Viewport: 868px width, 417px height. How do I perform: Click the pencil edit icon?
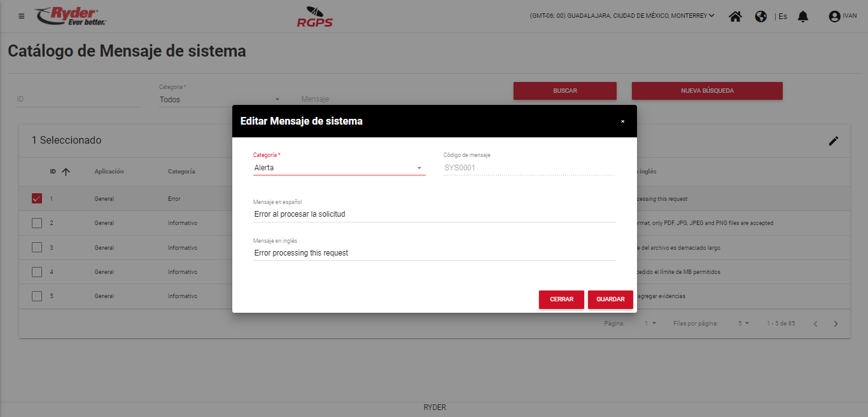(x=834, y=140)
